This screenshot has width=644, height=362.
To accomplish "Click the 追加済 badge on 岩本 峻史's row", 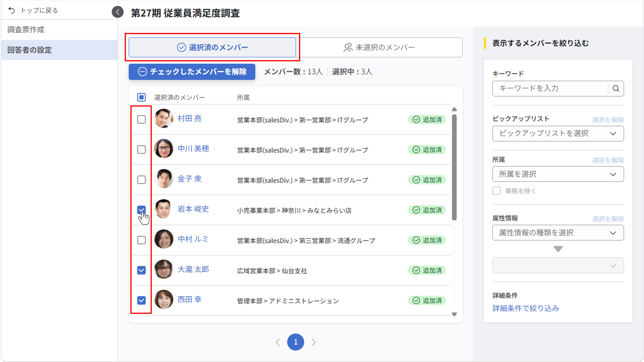I will (x=427, y=210).
